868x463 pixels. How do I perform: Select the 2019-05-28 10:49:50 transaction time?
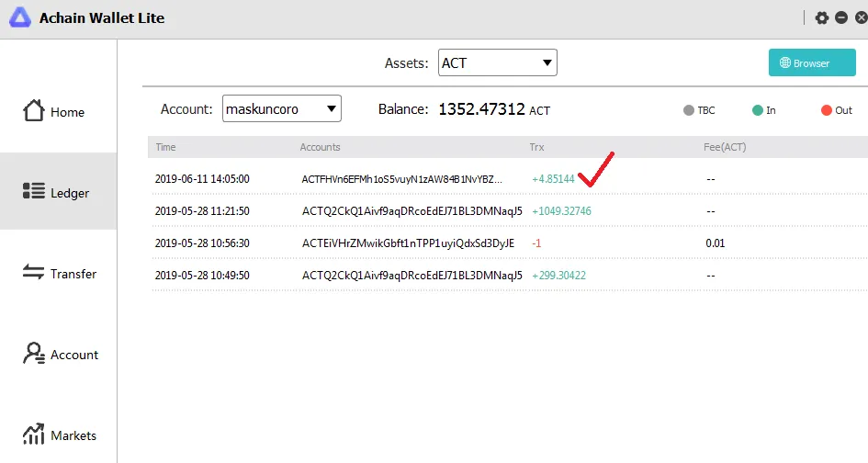(x=202, y=276)
